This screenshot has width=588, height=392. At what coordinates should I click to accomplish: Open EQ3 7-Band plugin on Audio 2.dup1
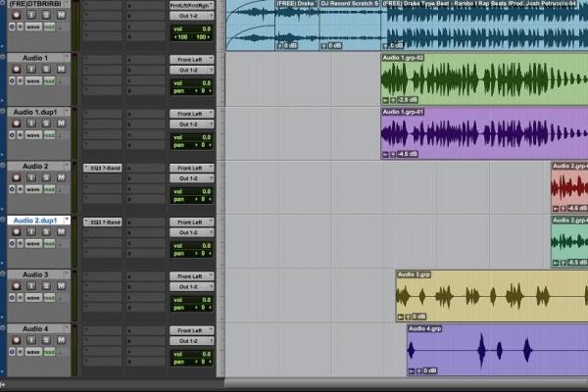point(103,222)
